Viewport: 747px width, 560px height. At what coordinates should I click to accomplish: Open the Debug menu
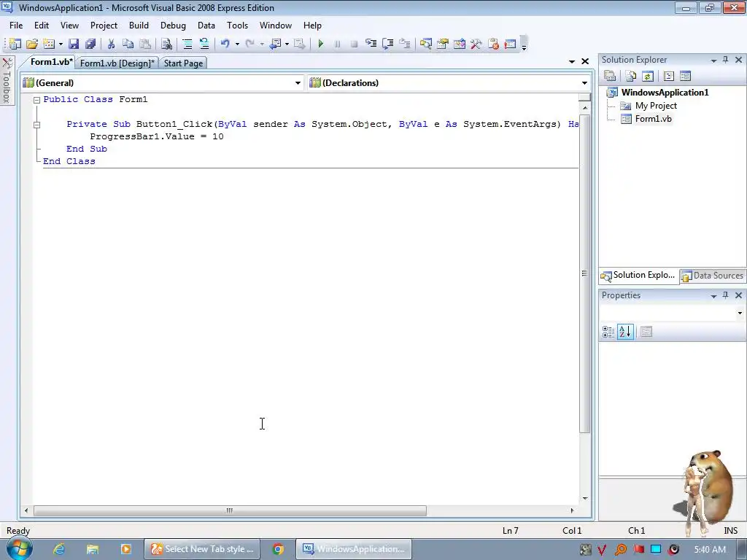[x=173, y=26]
